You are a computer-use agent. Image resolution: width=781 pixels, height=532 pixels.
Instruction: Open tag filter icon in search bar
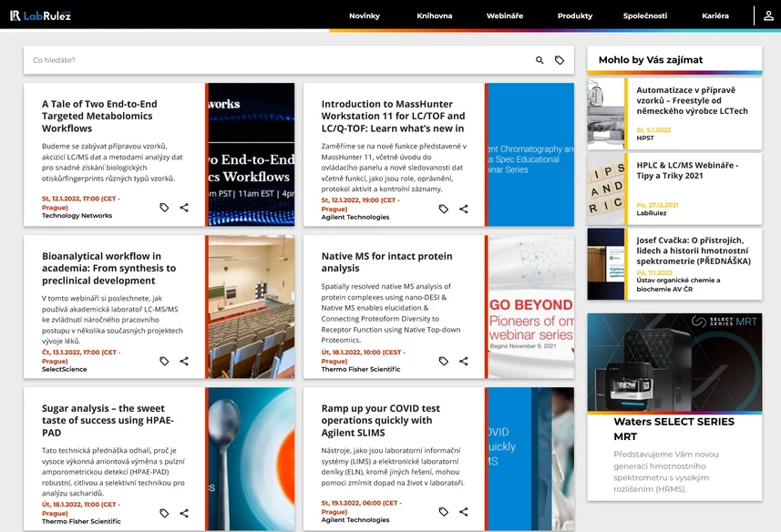[x=560, y=60]
